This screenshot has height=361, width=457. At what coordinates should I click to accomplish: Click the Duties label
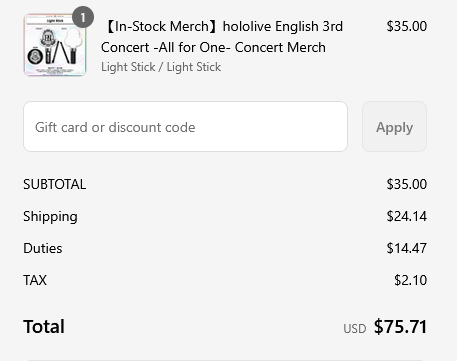pos(43,248)
